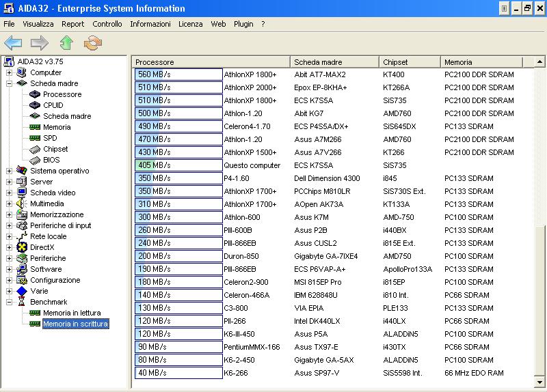Click the AIDA32 v3.75 root icon

[9, 61]
